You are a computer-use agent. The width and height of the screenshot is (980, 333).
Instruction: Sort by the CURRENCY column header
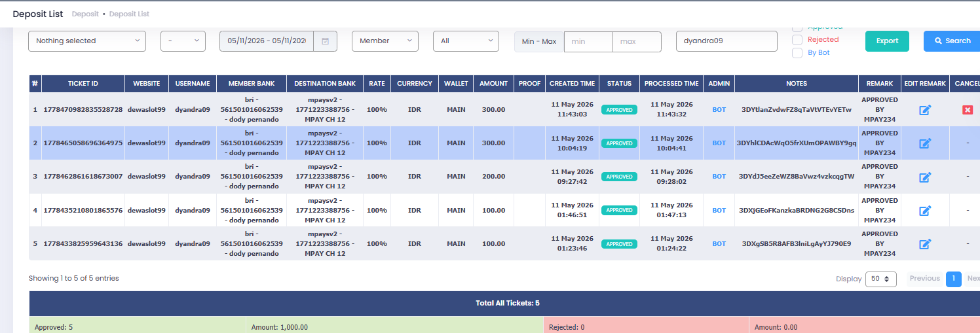tap(415, 84)
